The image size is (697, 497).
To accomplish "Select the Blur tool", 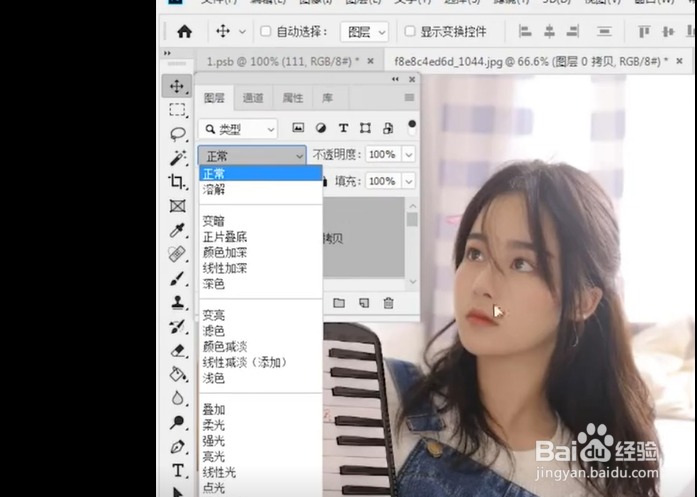I will tap(177, 398).
